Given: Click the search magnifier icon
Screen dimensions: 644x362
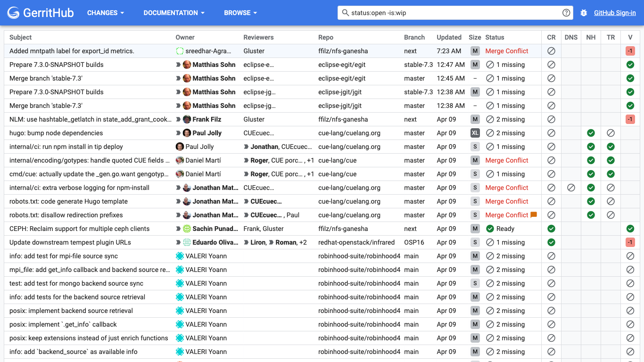Looking at the screenshot, I should pyautogui.click(x=345, y=13).
